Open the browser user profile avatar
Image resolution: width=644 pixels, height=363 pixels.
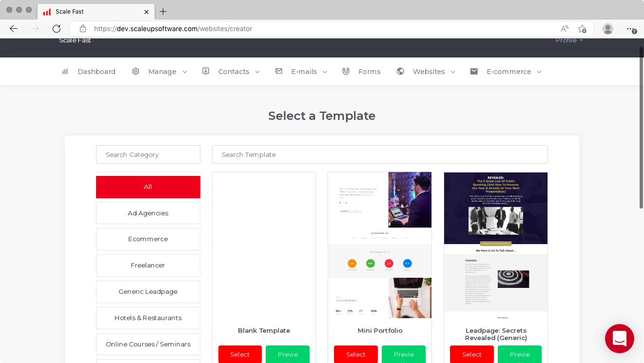tap(608, 29)
